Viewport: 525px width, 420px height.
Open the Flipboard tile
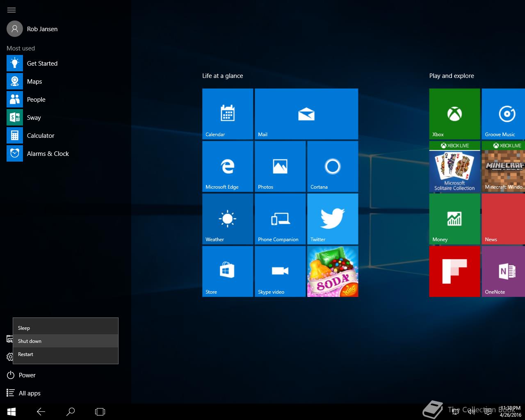(x=454, y=272)
